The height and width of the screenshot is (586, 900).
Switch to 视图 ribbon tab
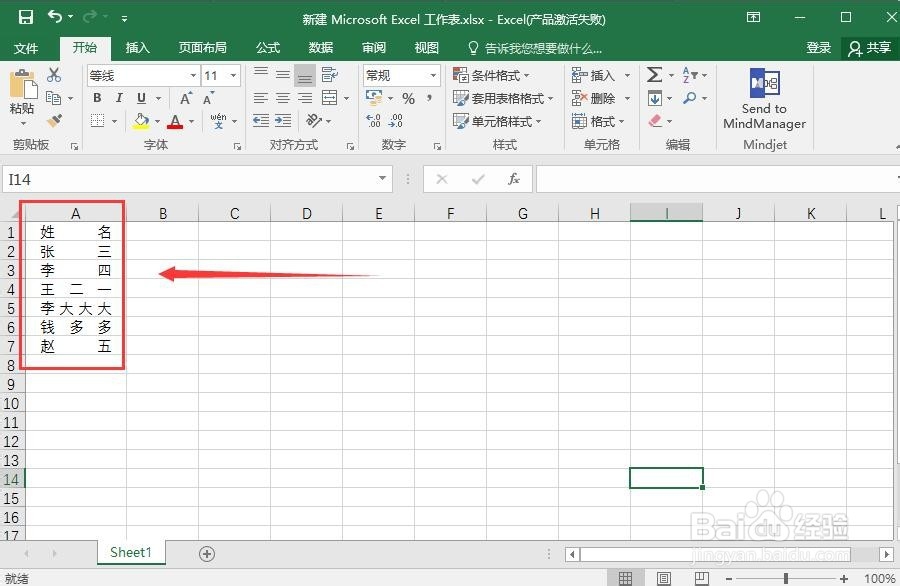tap(426, 48)
